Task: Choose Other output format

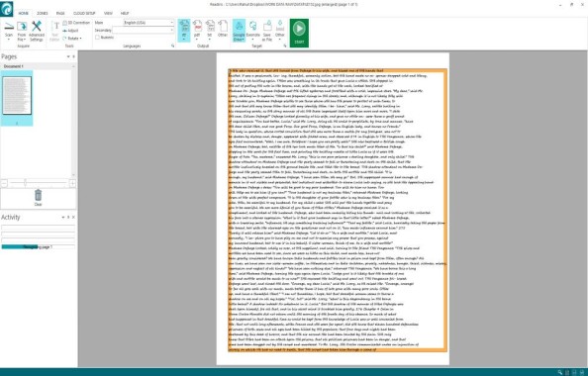Action: (223, 29)
